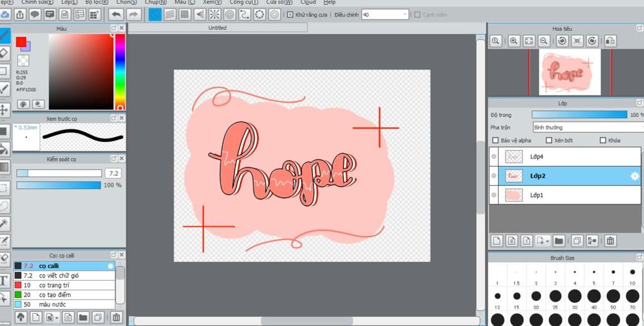Click the Undo arrow in the toolbar
Viewport: 644px width, 326px height.
click(116, 15)
